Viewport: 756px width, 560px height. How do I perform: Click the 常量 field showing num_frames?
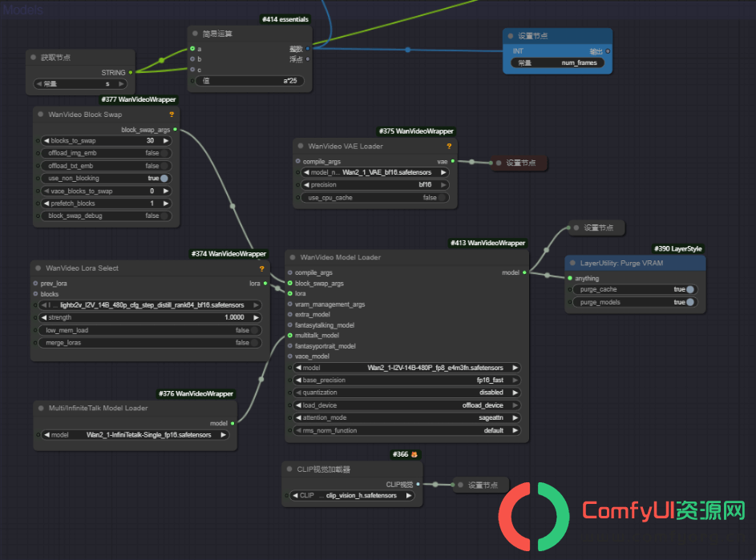(557, 62)
